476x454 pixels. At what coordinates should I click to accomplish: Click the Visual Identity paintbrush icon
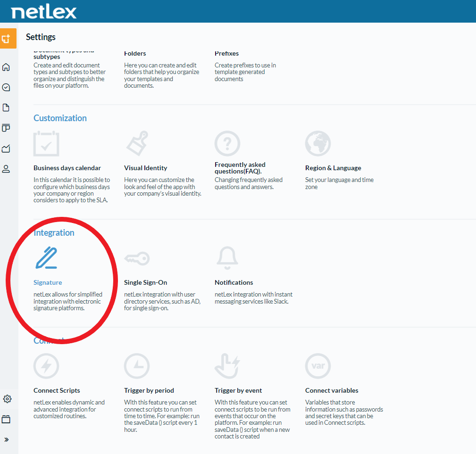pos(137,143)
